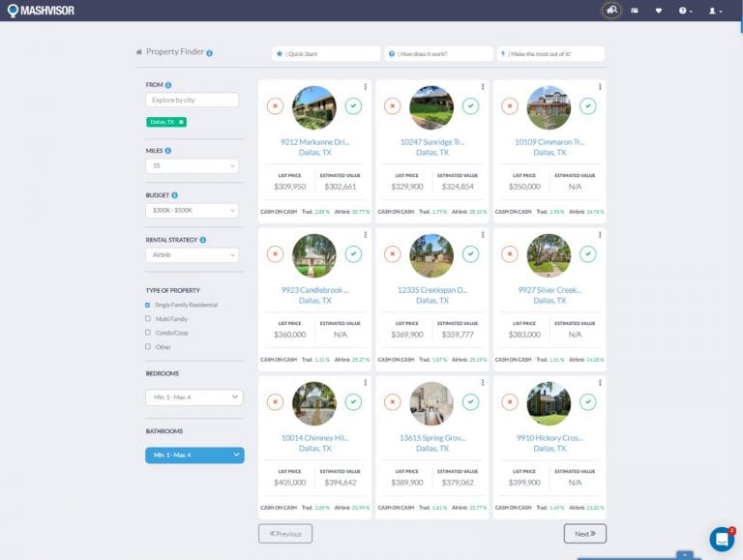Click the Explore by city input field

pyautogui.click(x=192, y=100)
